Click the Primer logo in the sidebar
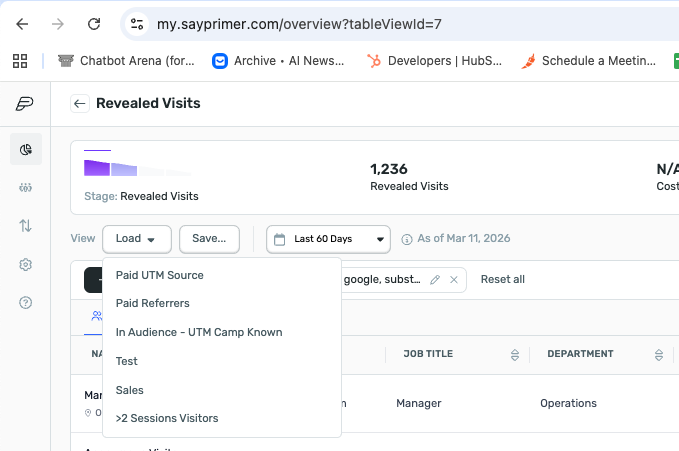This screenshot has height=451, width=679. point(24,104)
